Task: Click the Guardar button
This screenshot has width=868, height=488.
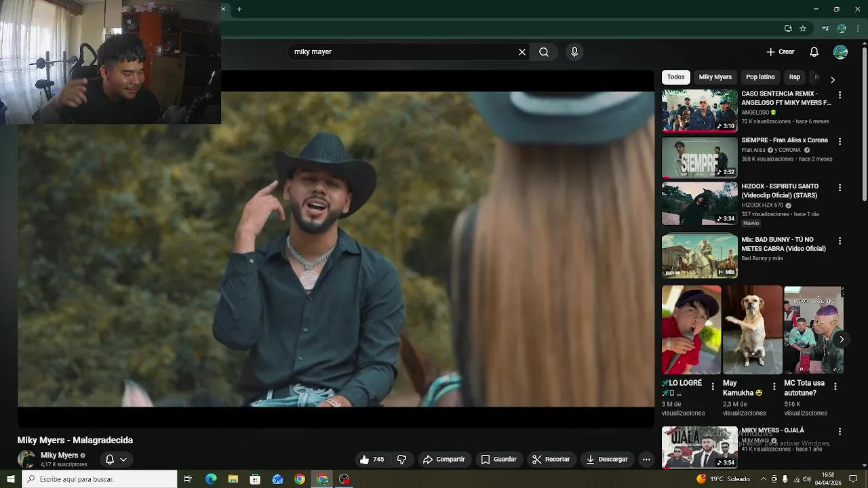Action: (x=498, y=460)
